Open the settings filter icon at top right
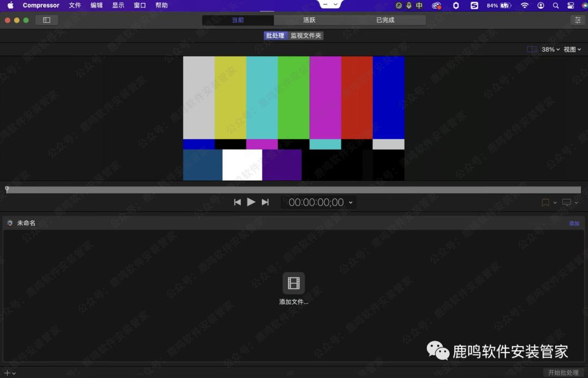Viewport: 588px width, 378px height. pos(578,20)
